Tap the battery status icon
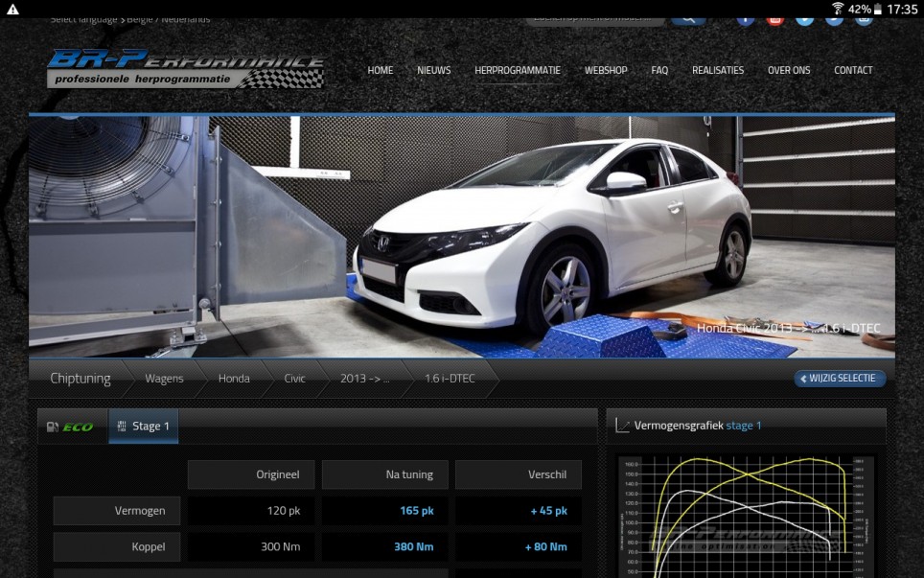Screen dimensions: 924x578 point(877,9)
